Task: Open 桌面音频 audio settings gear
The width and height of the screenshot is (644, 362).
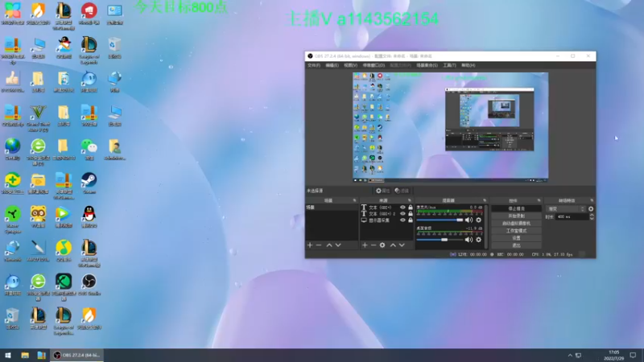Action: coord(478,240)
